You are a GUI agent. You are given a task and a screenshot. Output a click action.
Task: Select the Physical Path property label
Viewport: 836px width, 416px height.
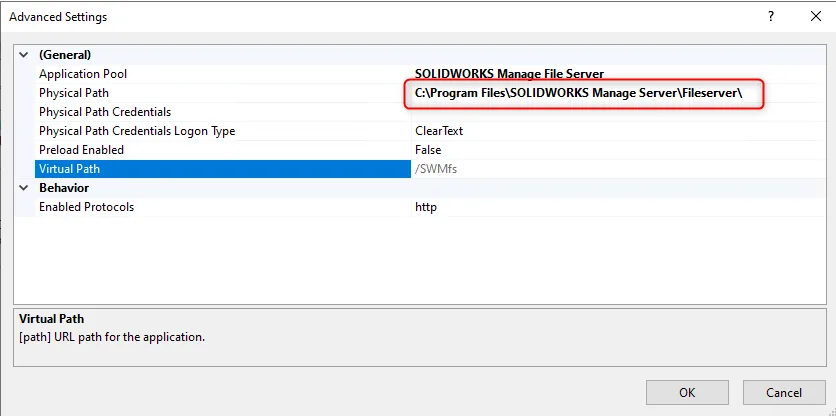coord(74,93)
